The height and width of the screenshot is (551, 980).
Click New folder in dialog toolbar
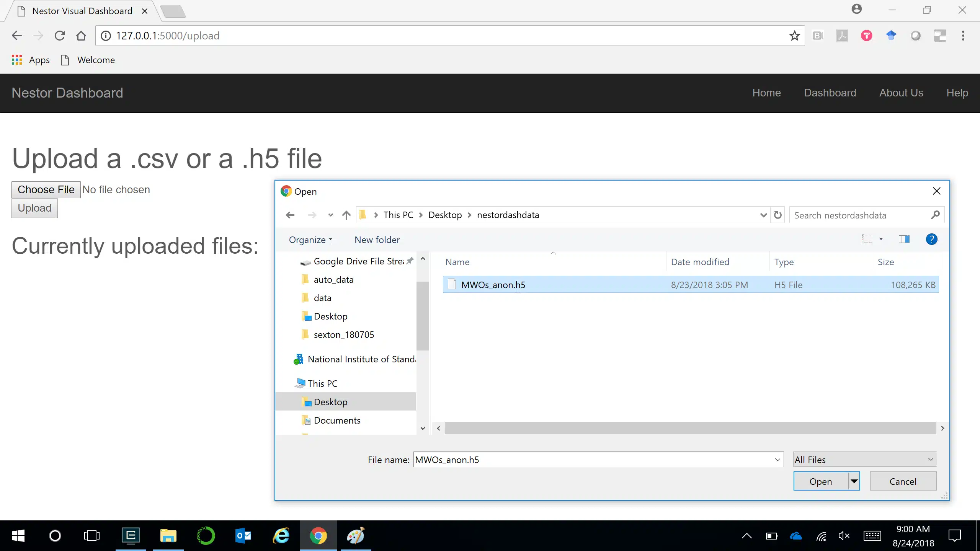click(x=377, y=240)
